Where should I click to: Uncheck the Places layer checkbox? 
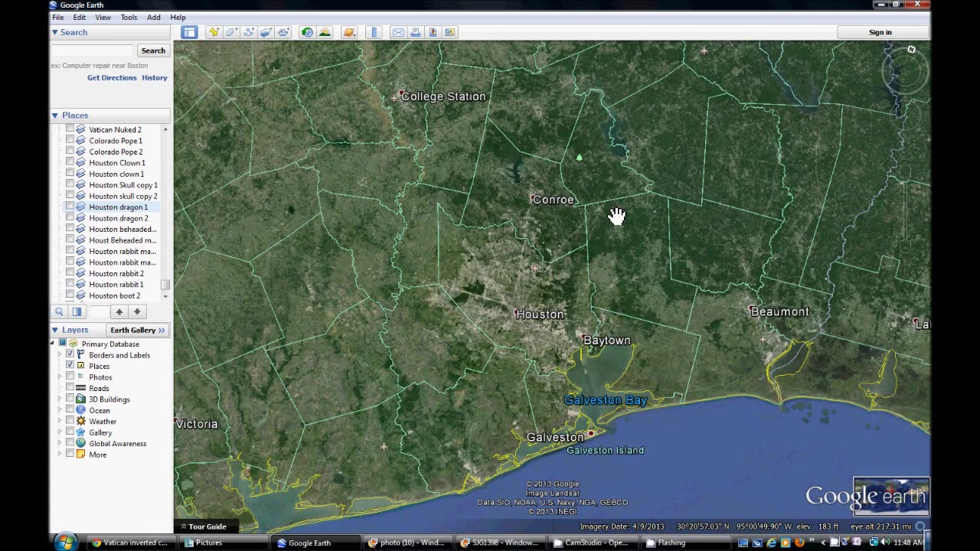[70, 366]
